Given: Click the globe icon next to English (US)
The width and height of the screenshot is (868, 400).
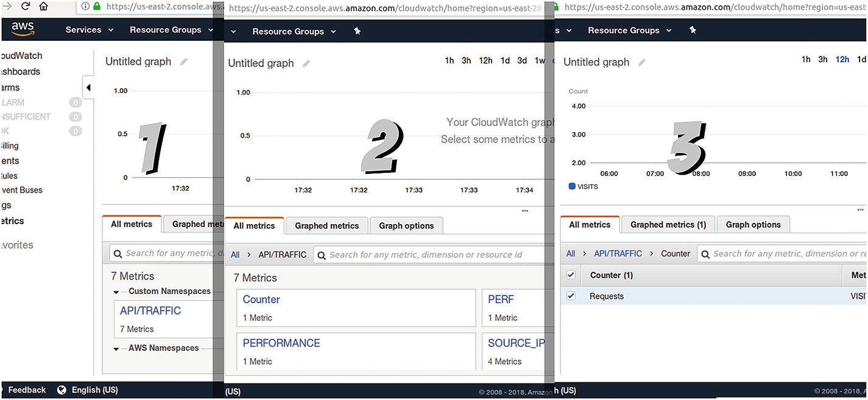Looking at the screenshot, I should click(62, 390).
